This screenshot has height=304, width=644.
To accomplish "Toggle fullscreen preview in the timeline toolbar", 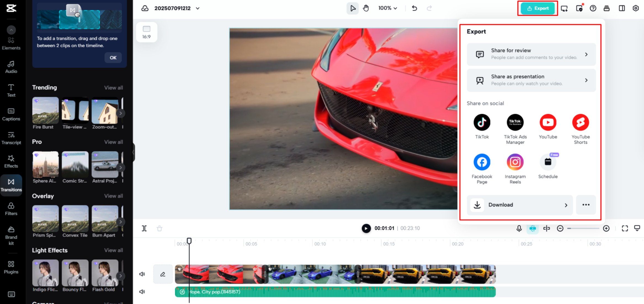I will coord(625,228).
